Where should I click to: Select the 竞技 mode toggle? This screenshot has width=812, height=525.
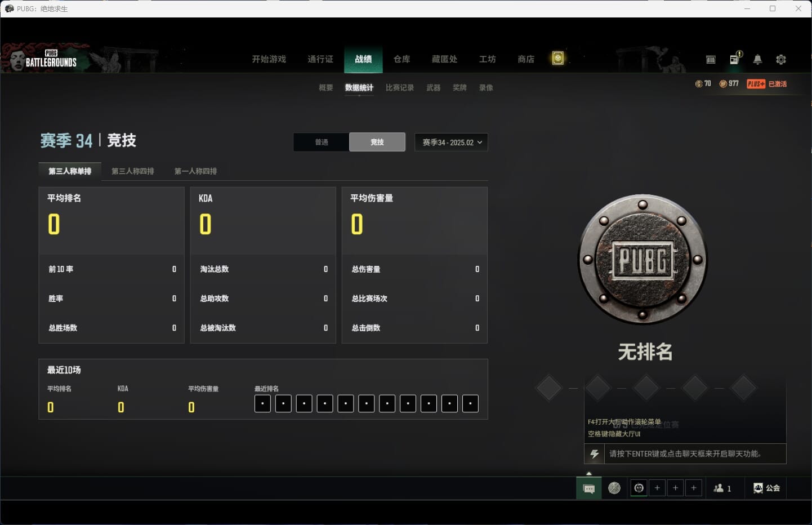pos(377,142)
